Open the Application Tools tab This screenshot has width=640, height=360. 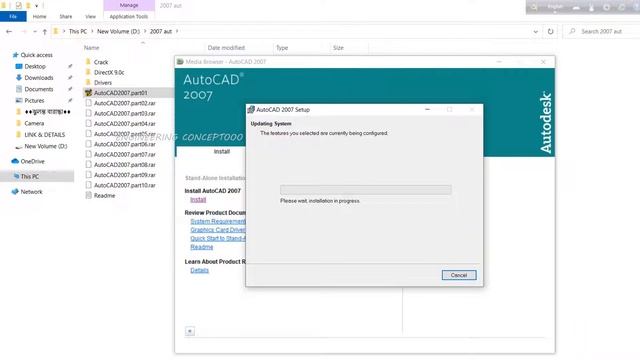click(129, 16)
